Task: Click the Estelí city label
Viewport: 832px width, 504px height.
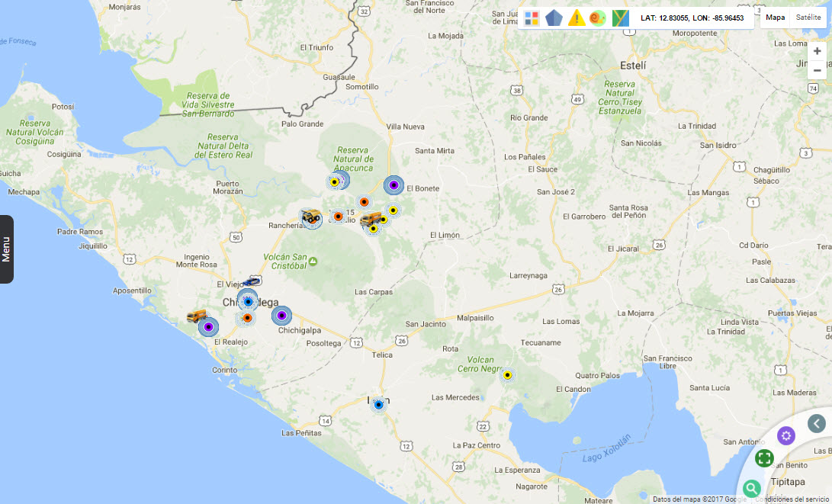Action: 633,66
